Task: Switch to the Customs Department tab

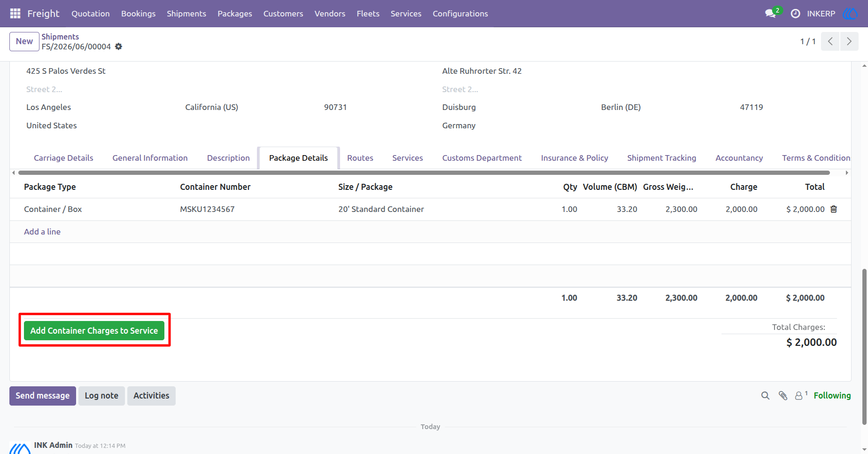Action: coord(482,158)
